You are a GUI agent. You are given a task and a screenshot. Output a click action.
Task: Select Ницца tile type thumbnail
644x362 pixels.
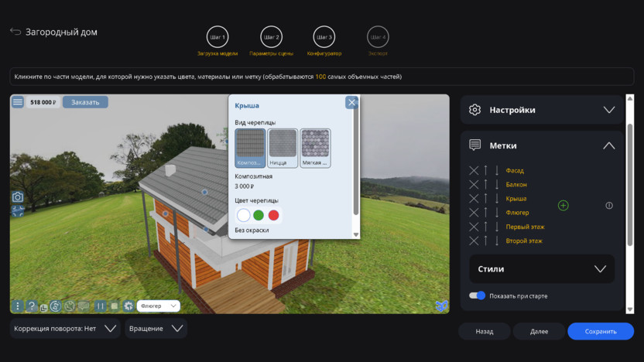click(283, 148)
